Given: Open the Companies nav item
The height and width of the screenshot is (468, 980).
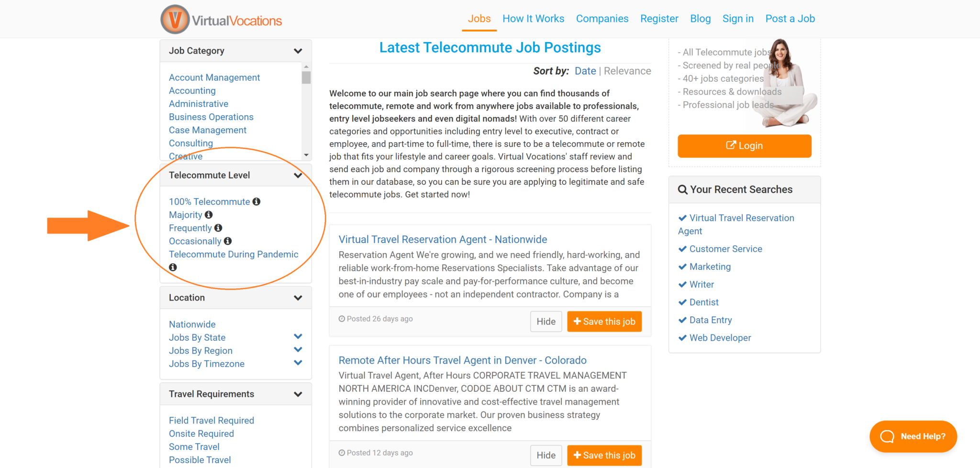Looking at the screenshot, I should (602, 19).
